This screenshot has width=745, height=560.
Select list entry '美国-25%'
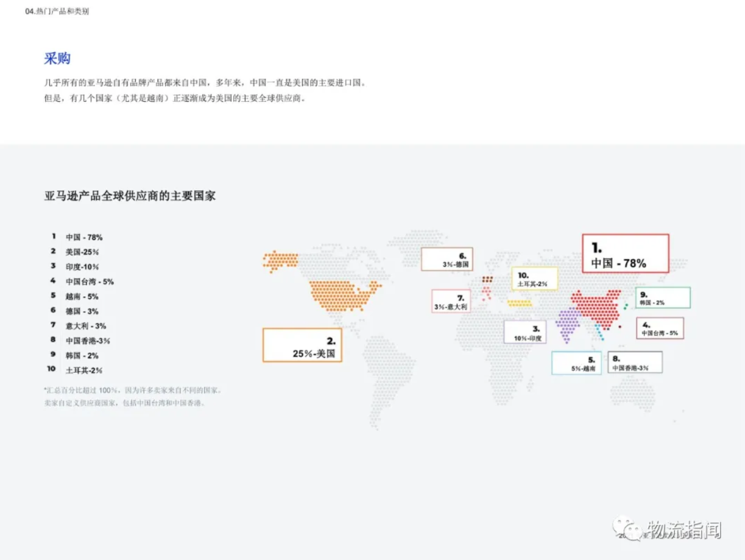click(x=82, y=252)
